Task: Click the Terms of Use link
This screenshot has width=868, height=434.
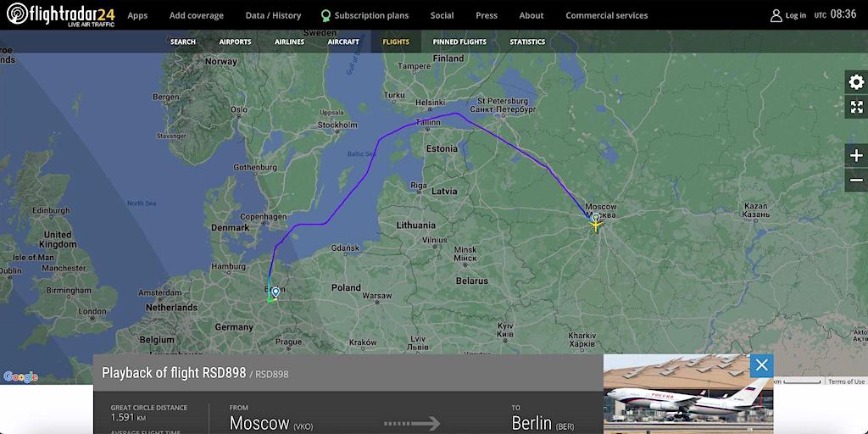Action: [847, 381]
